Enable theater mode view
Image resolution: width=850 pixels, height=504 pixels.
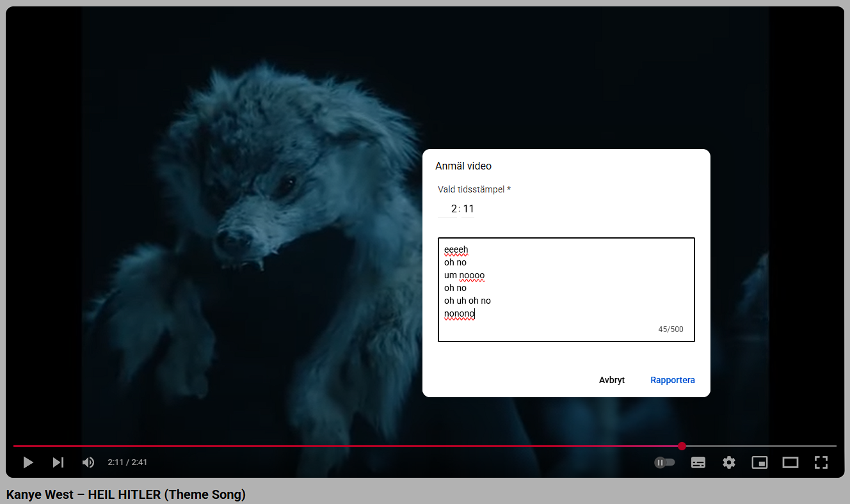click(x=790, y=462)
